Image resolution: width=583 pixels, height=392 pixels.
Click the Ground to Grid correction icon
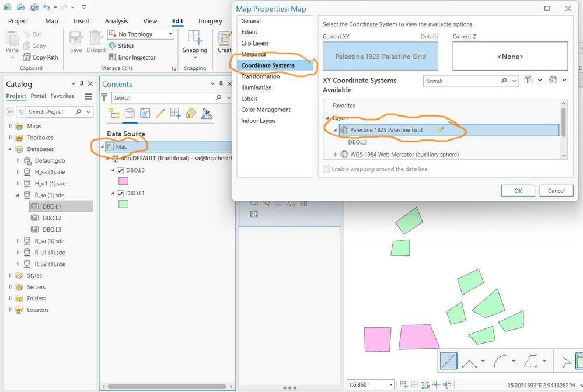click(446, 384)
